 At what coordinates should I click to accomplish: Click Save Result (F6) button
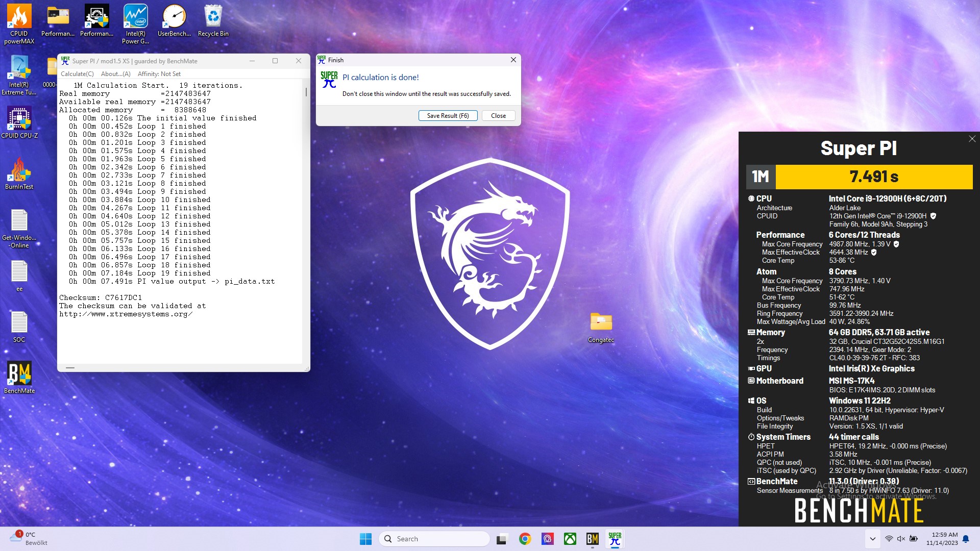(x=448, y=116)
